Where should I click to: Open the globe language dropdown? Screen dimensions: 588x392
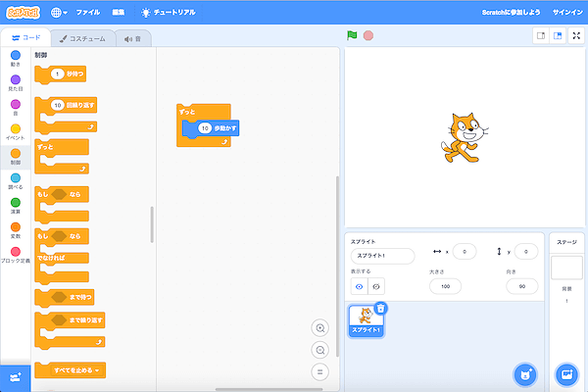[59, 13]
